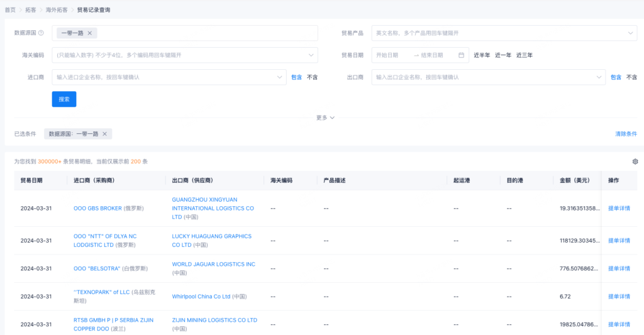Open 海外拓客 in the breadcrumb

coord(56,10)
